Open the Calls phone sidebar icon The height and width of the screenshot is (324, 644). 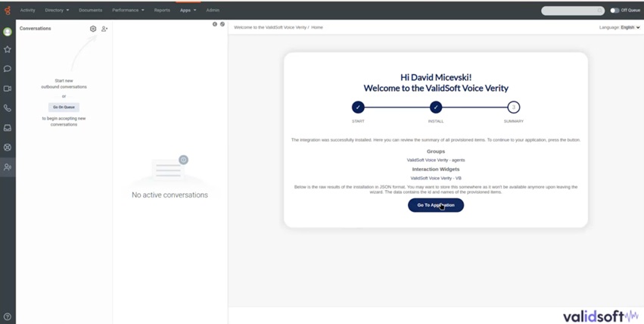(8, 108)
